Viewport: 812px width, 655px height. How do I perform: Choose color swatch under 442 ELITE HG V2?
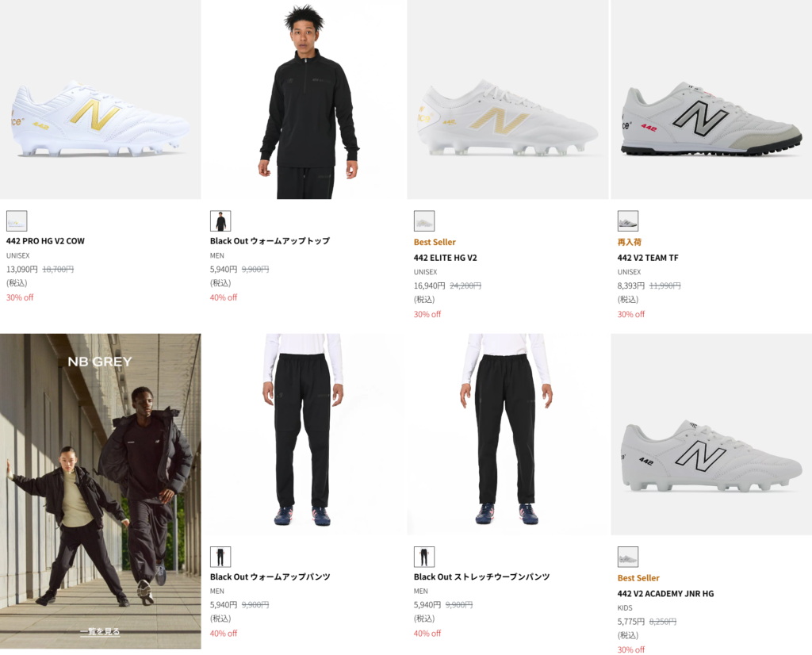pyautogui.click(x=424, y=220)
